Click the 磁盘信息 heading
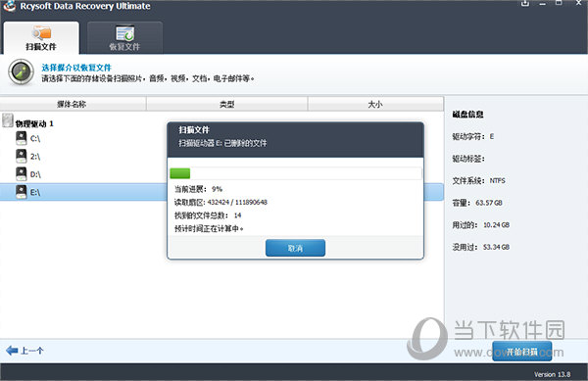 point(467,115)
